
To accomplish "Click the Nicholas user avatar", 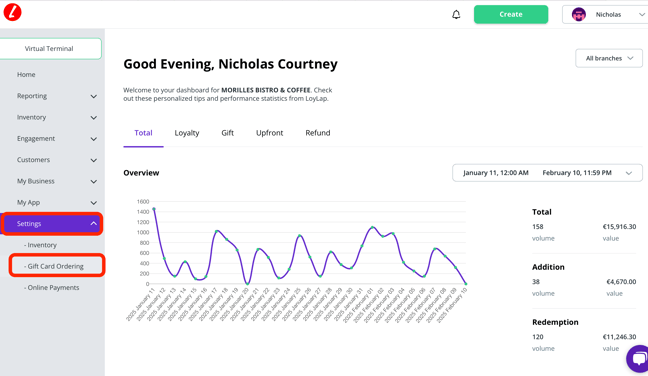I will coord(579,14).
